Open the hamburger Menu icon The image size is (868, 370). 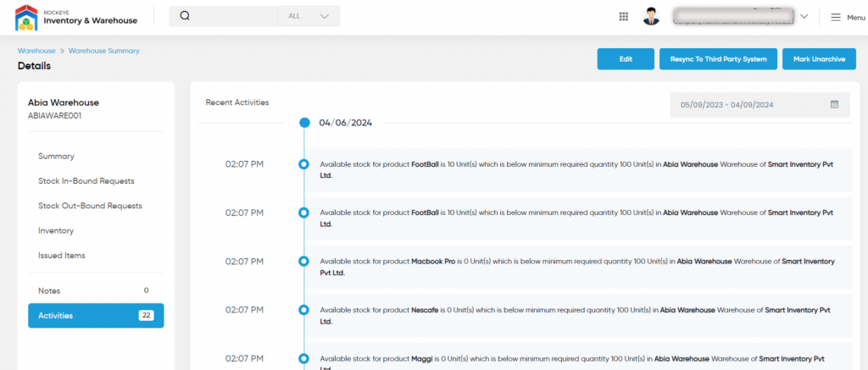(836, 17)
